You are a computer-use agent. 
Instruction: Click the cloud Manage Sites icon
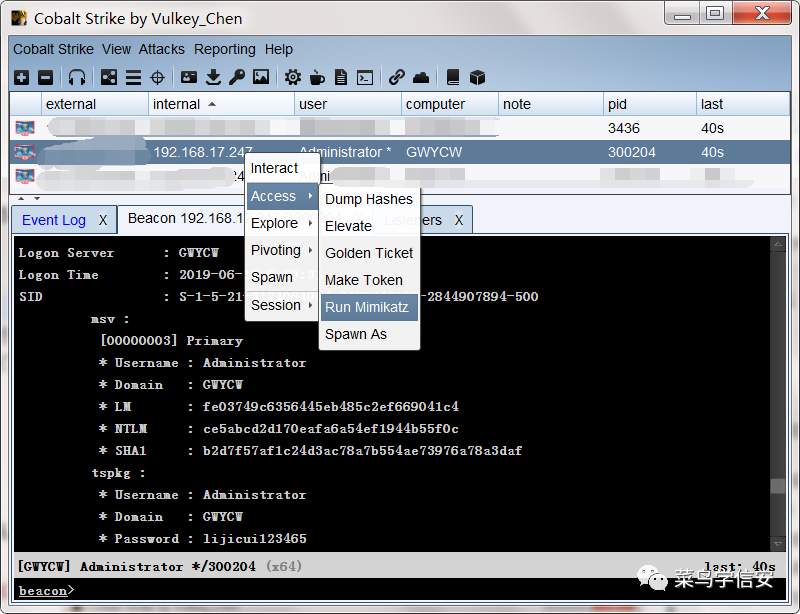click(x=421, y=78)
